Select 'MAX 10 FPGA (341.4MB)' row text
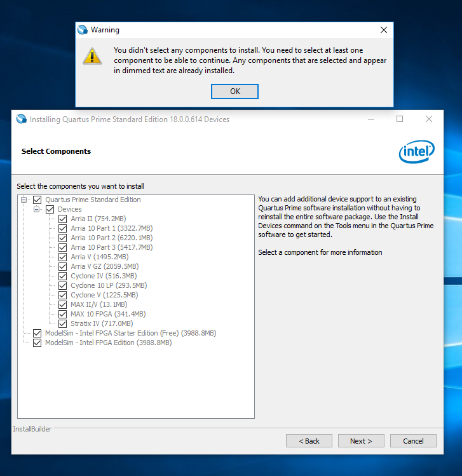This screenshot has height=476, width=462. (x=108, y=314)
